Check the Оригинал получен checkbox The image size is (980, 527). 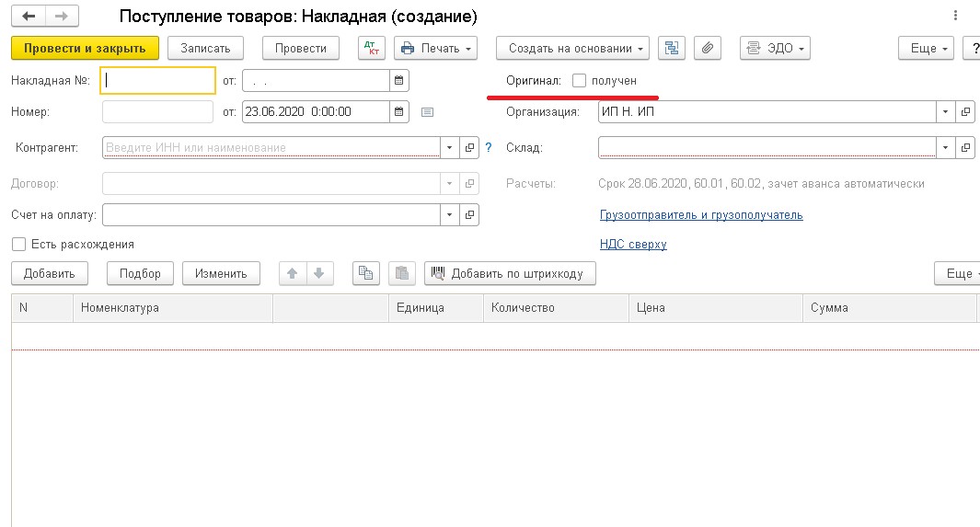[x=579, y=81]
